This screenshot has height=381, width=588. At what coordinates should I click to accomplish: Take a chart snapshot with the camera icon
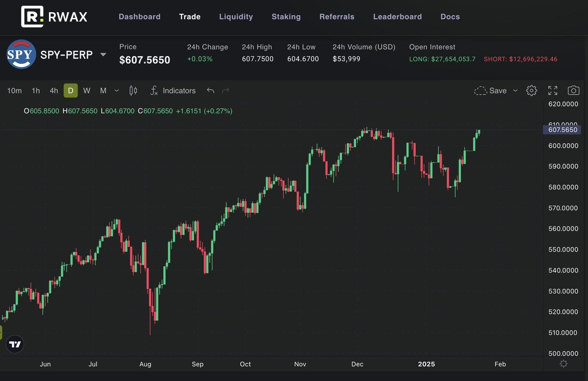(573, 91)
